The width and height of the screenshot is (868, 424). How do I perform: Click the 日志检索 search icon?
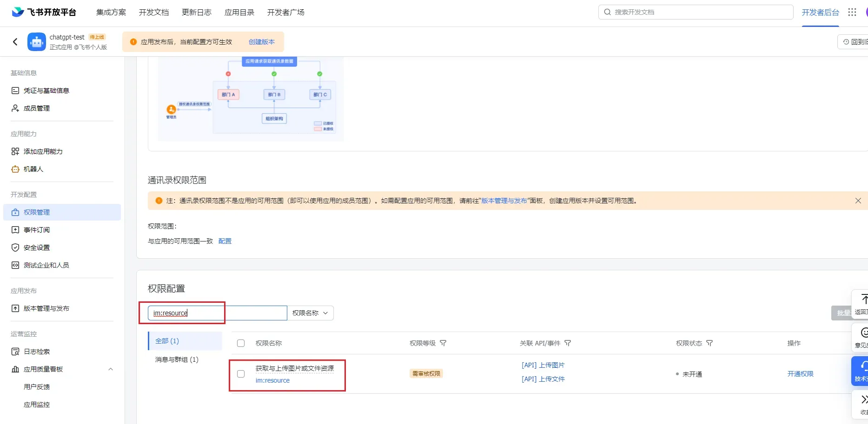click(15, 352)
